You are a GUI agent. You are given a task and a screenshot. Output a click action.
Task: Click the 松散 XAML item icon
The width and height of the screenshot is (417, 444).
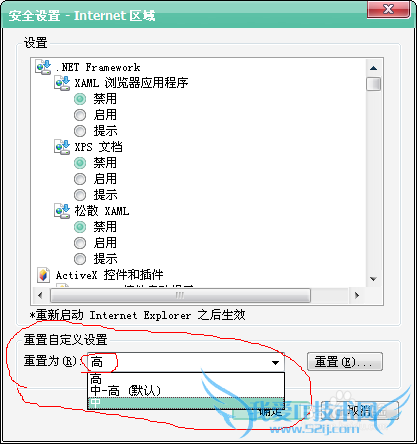click(62, 211)
